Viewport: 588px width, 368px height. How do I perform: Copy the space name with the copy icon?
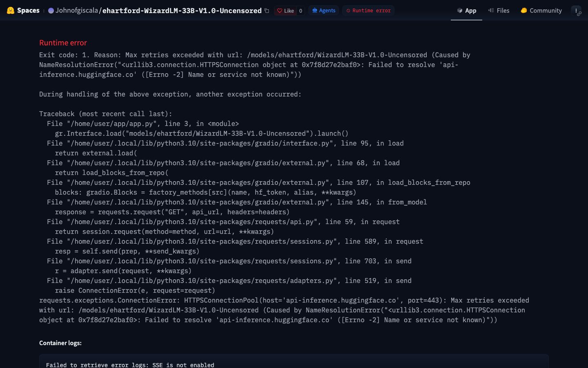267,11
